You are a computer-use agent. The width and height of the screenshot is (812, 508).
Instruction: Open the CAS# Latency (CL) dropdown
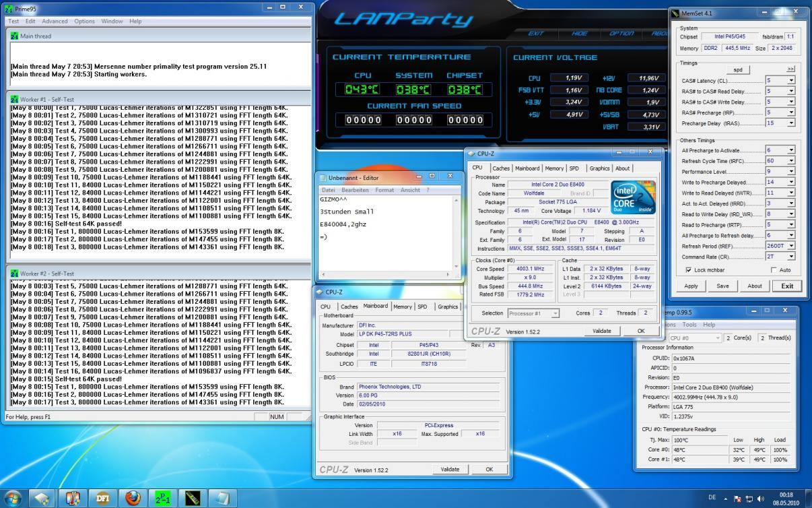click(x=791, y=80)
